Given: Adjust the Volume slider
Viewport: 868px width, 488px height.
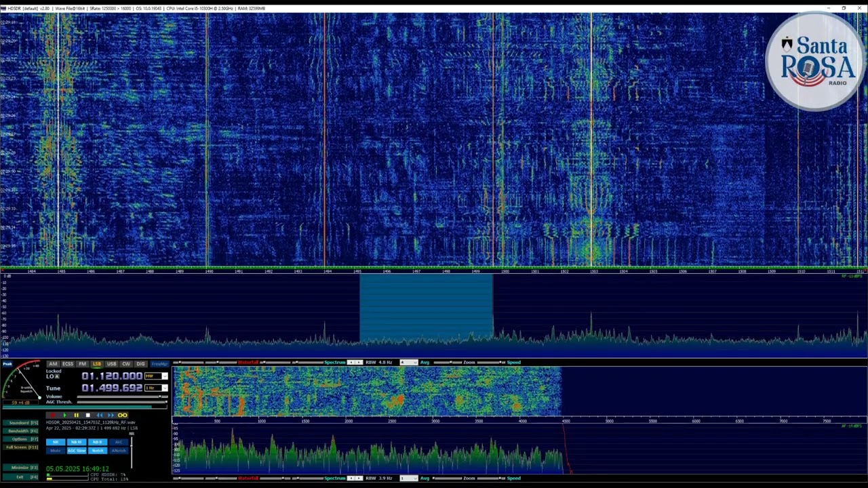Looking at the screenshot, I should pos(123,396).
